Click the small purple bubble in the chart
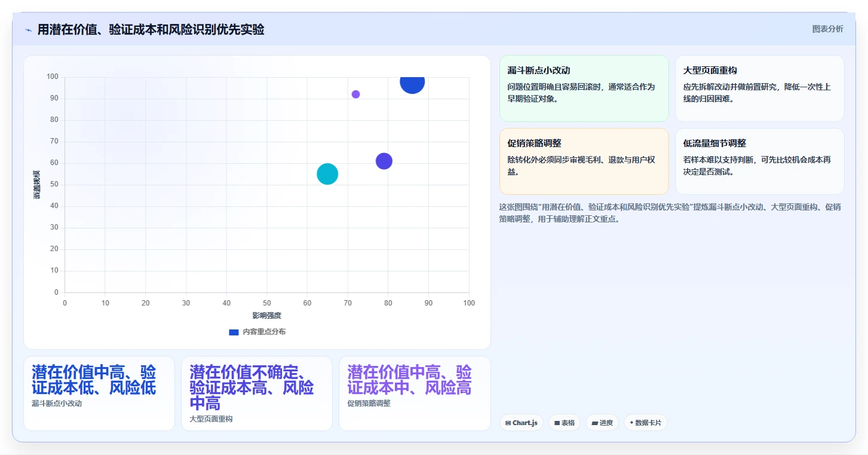 355,94
